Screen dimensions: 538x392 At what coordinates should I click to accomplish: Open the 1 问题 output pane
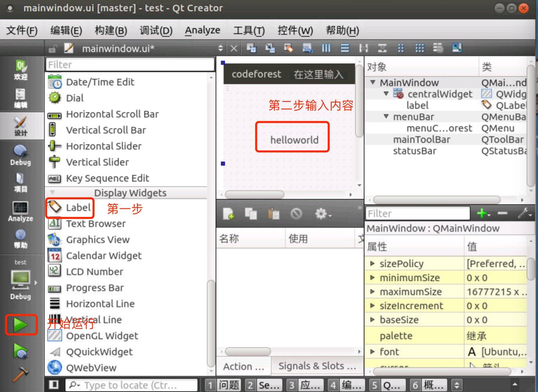(223, 385)
